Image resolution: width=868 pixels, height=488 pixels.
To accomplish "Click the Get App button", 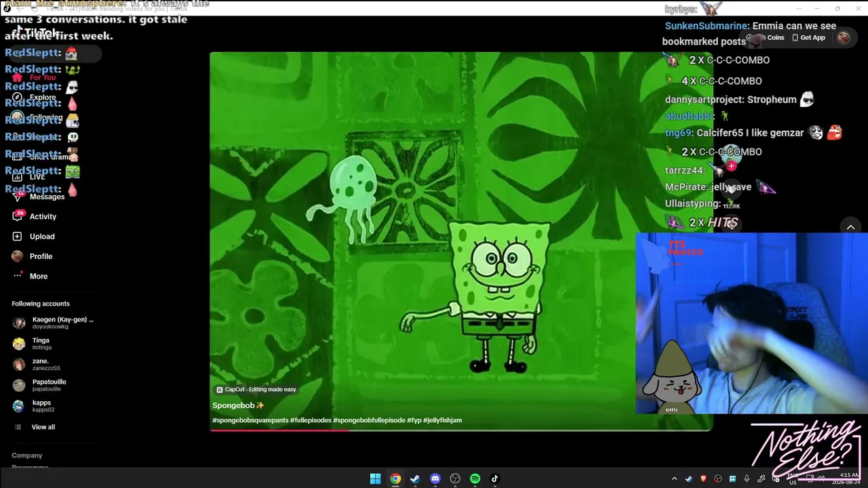I will pyautogui.click(x=809, y=38).
